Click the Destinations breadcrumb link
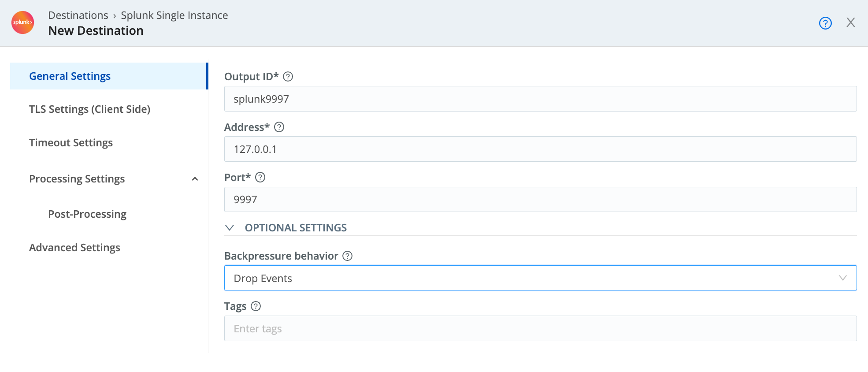This screenshot has width=868, height=372. tap(78, 15)
